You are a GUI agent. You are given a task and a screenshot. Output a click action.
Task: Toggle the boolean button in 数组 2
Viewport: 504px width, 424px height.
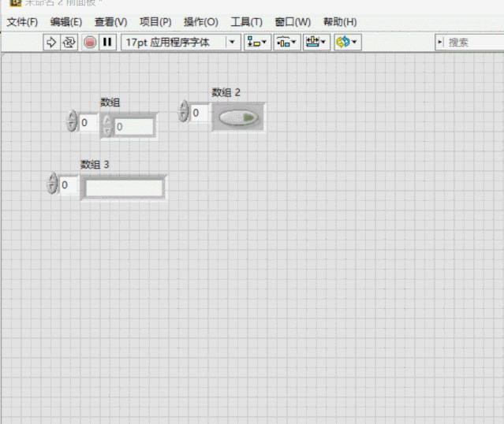click(x=238, y=117)
